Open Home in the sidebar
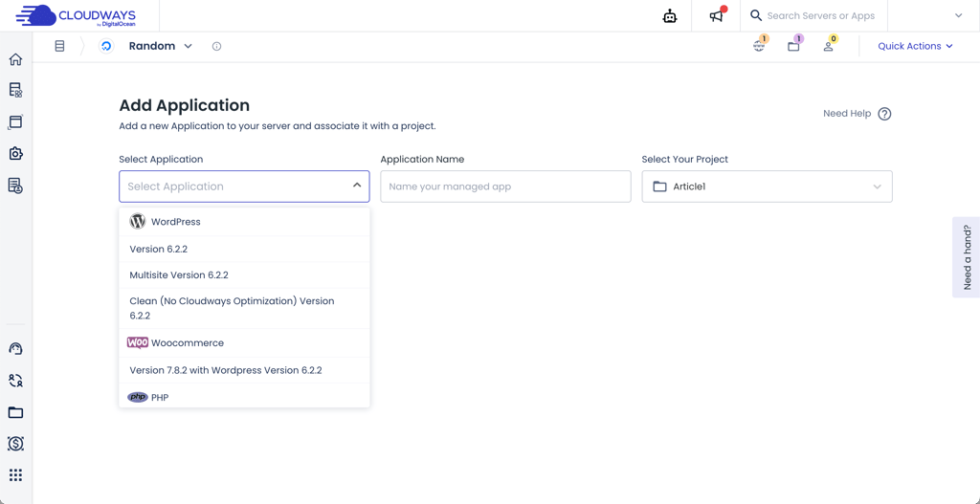 (x=15, y=59)
